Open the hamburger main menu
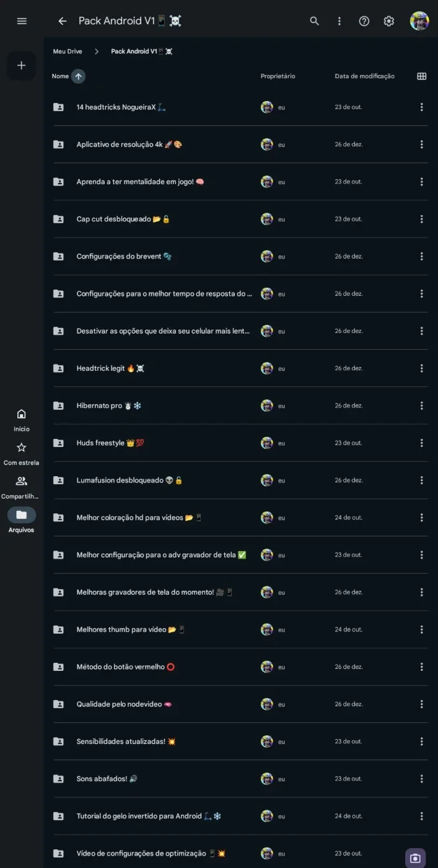The height and width of the screenshot is (868, 438). [x=22, y=21]
